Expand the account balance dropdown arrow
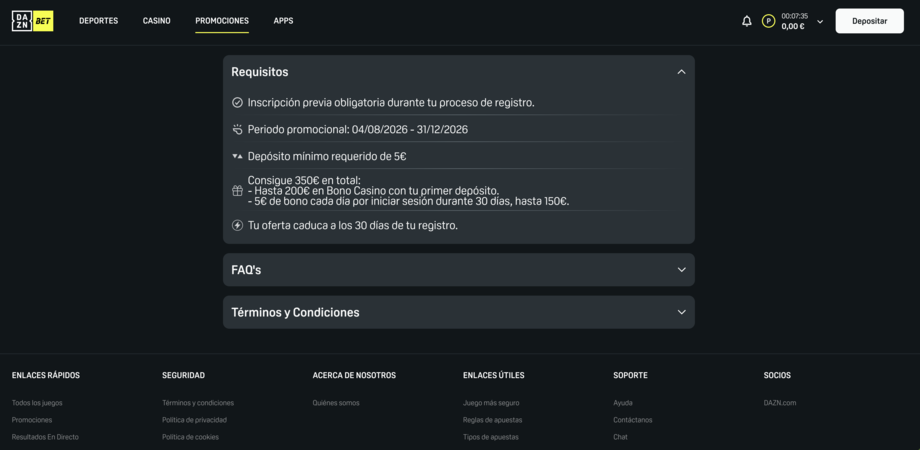Viewport: 920px width, 450px height. [820, 22]
